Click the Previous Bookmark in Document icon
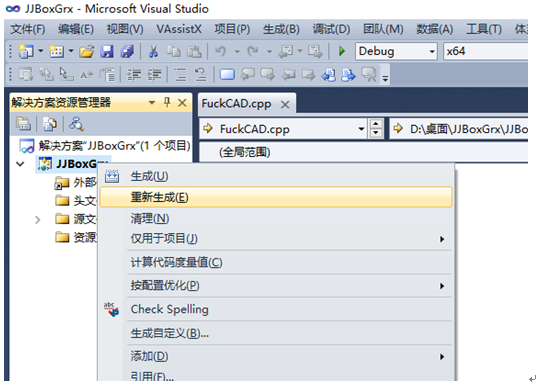The height and width of the screenshot is (382, 538). point(328,74)
